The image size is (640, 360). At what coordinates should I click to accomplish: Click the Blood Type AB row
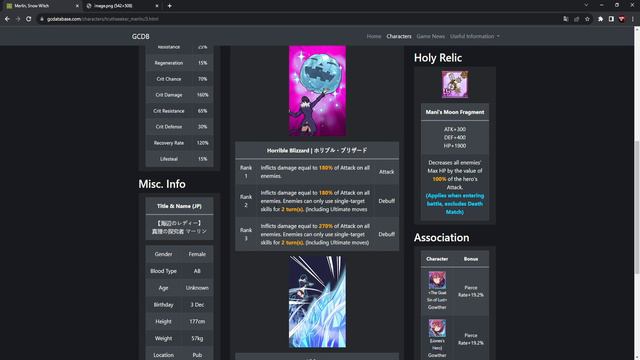(179, 271)
